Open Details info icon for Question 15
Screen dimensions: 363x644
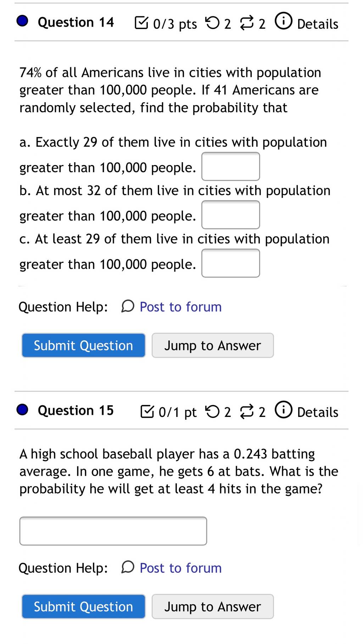[284, 409]
